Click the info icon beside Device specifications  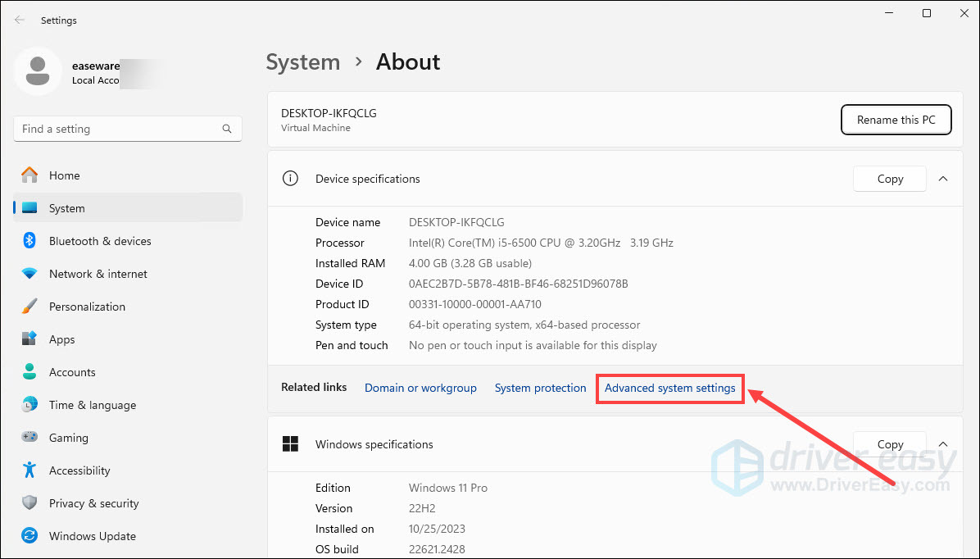click(290, 178)
